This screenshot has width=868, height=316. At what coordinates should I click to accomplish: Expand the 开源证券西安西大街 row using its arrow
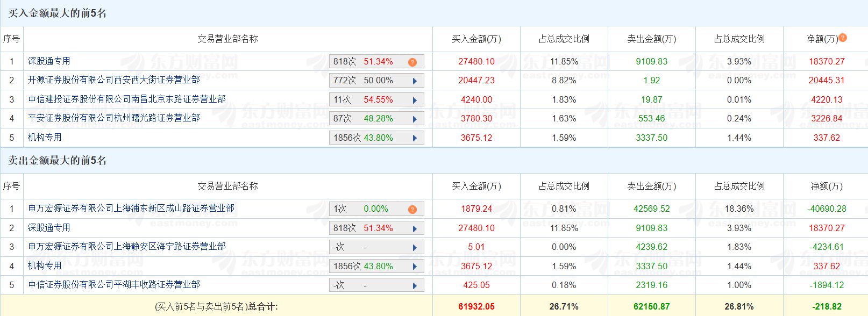point(415,81)
